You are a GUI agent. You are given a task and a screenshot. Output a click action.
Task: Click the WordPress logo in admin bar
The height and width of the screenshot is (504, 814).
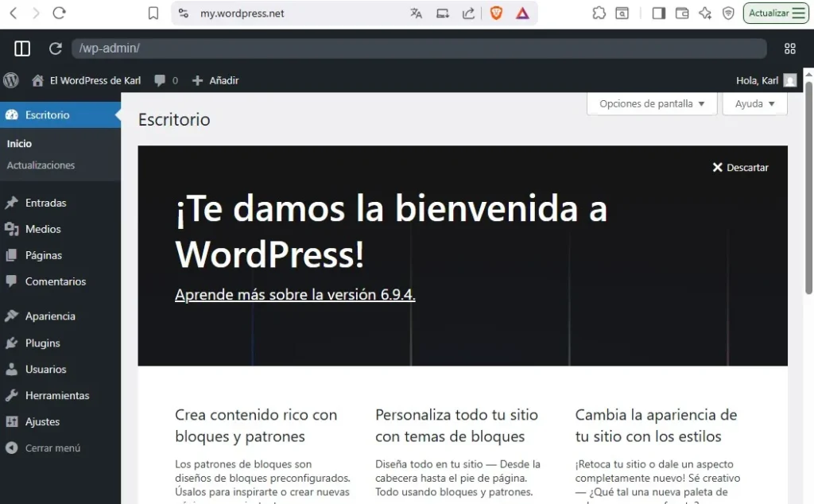pyautogui.click(x=11, y=80)
